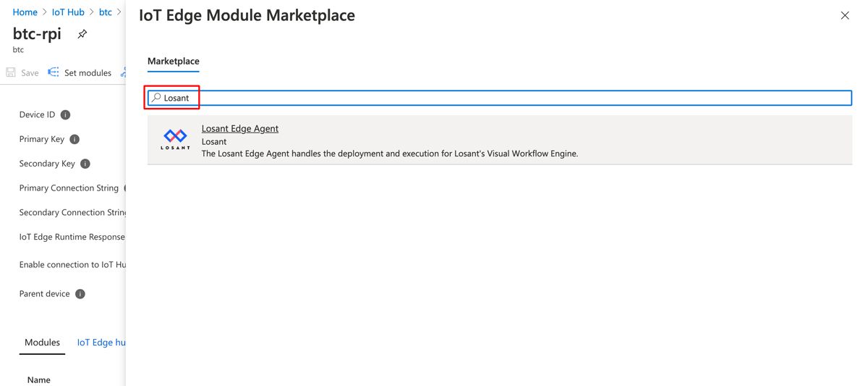Go to Home breadcrumb
The width and height of the screenshot is (868, 386).
25,12
